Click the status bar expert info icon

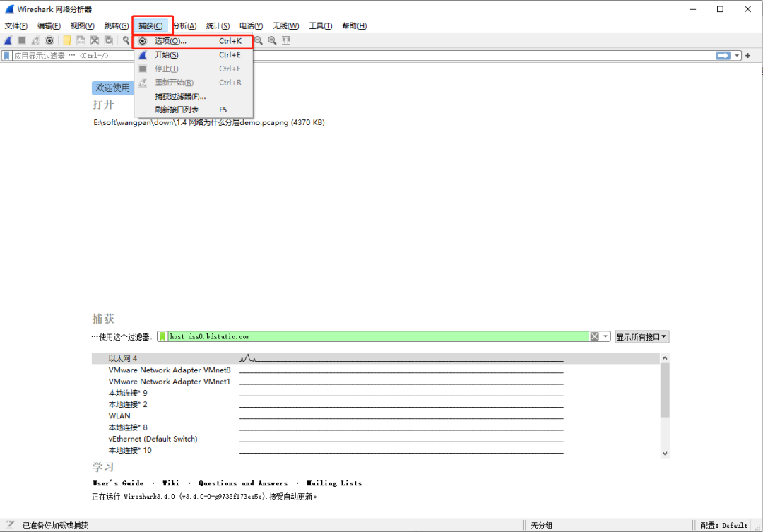pos(10,525)
